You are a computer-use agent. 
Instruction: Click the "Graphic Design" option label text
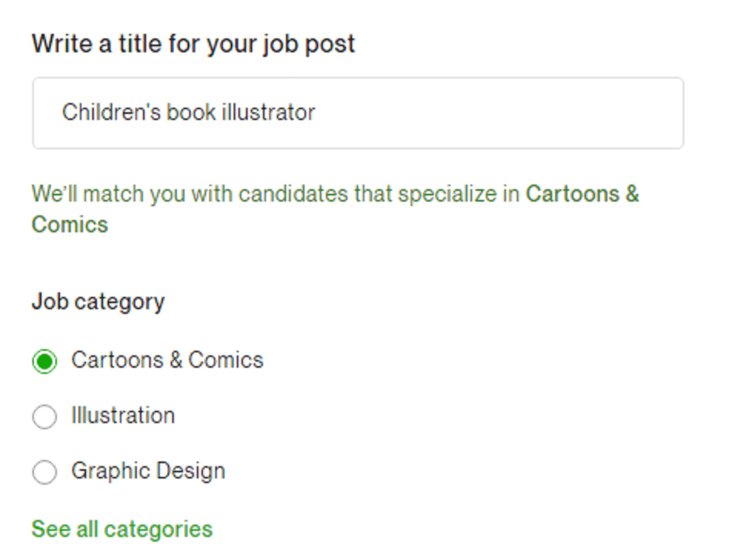(x=148, y=471)
